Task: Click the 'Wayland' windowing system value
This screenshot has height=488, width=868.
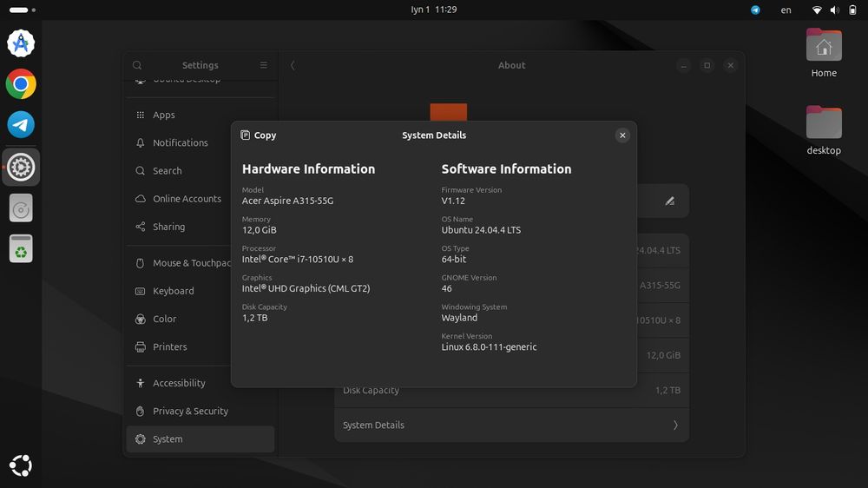Action: coord(459,318)
